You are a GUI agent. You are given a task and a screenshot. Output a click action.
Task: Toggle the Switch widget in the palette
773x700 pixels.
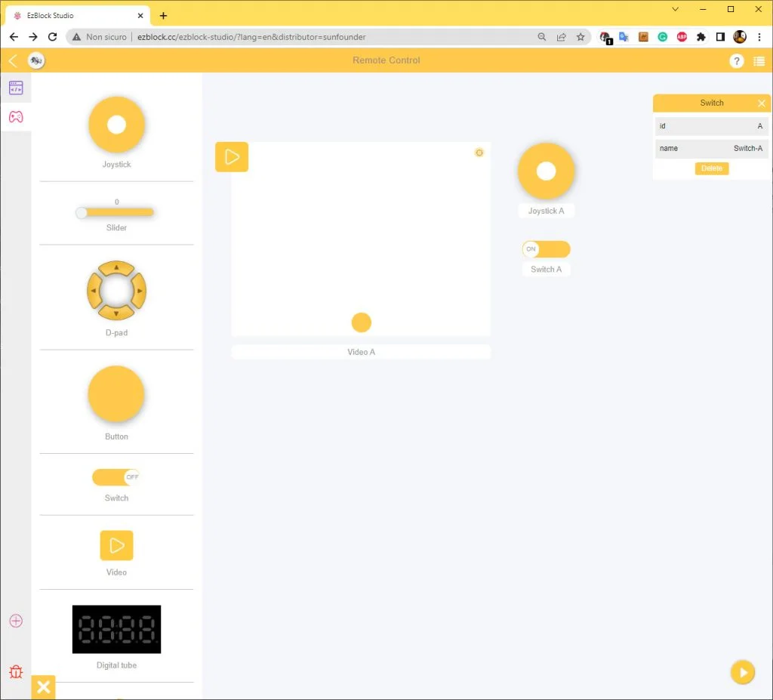click(x=116, y=477)
